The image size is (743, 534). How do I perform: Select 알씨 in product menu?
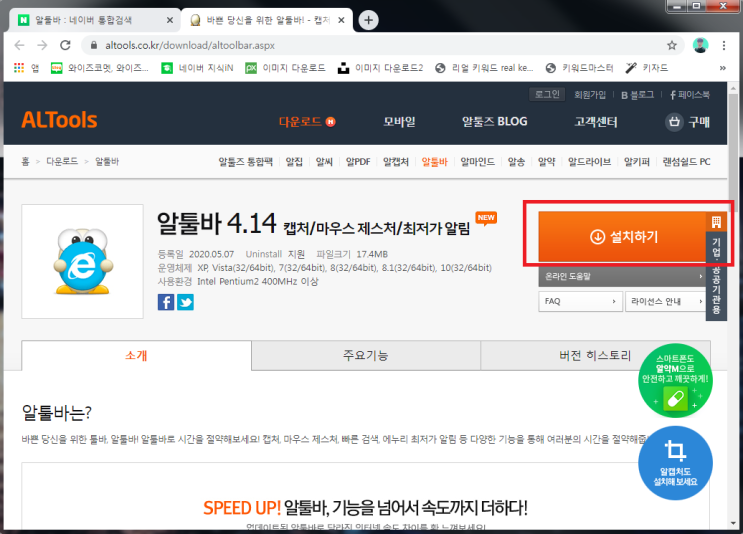(325, 162)
